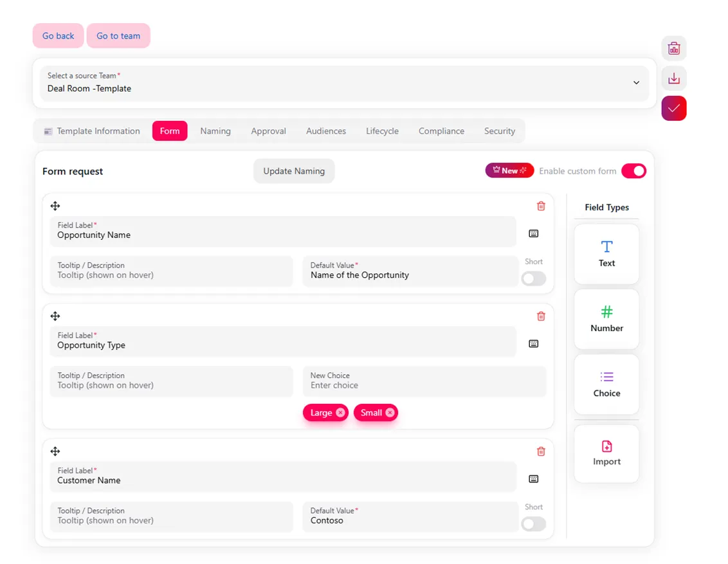Edit the Customer Name field label
The image size is (728, 564).
[283, 477]
